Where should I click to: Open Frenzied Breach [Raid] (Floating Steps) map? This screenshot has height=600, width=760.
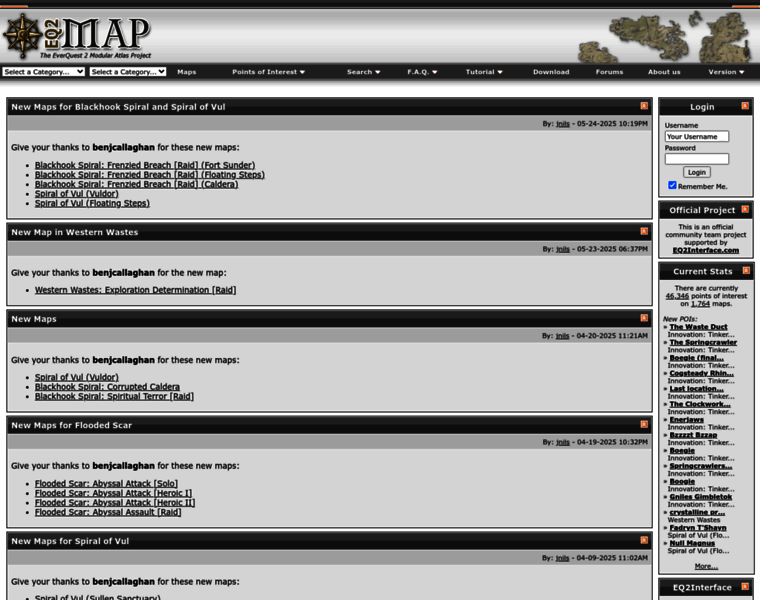pos(150,175)
